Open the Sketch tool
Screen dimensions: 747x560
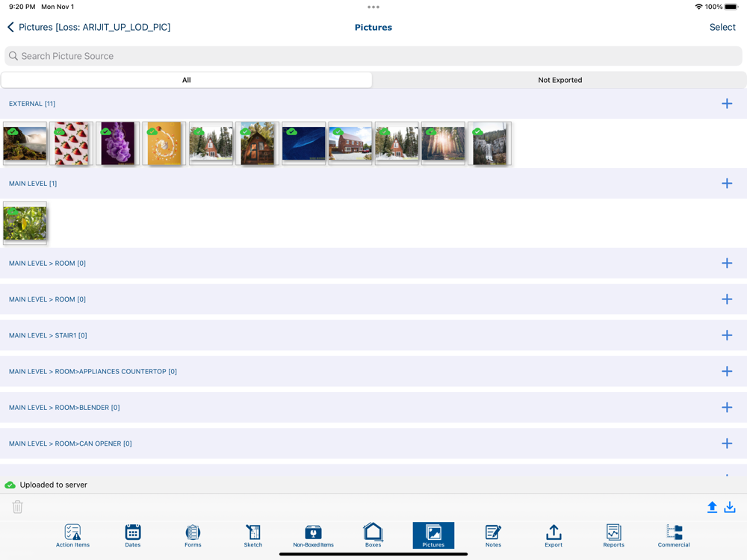click(253, 535)
